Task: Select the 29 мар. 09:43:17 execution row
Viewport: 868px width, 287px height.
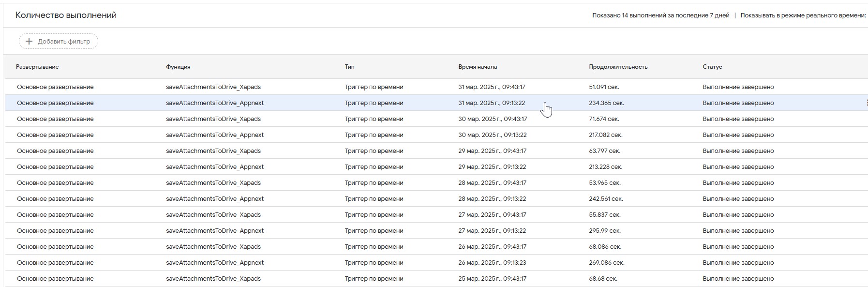Action: coord(436,151)
